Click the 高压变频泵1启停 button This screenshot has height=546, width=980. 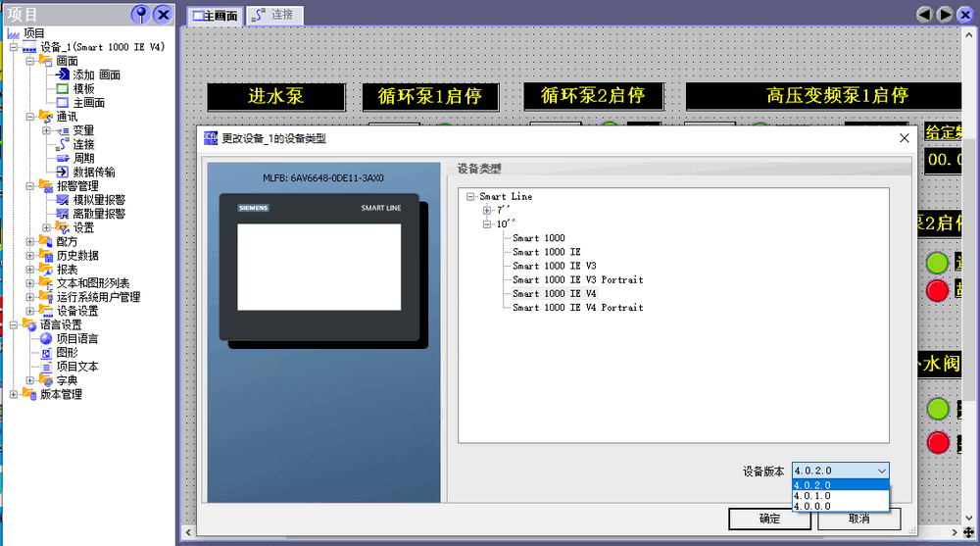[x=824, y=96]
